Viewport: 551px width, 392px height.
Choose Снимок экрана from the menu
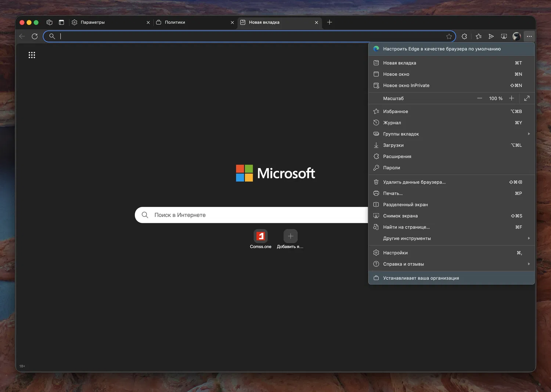[451, 216]
